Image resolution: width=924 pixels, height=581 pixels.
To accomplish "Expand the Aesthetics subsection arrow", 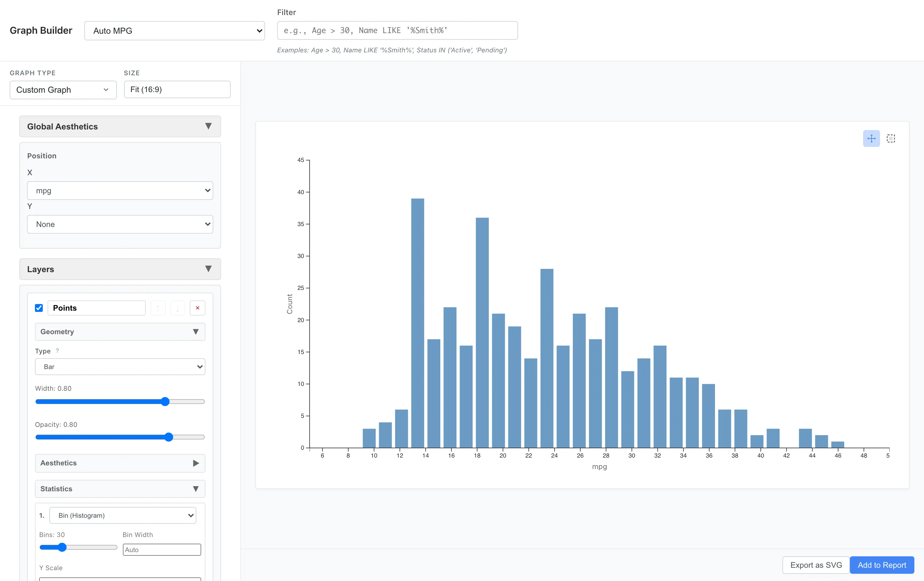I will (x=196, y=463).
